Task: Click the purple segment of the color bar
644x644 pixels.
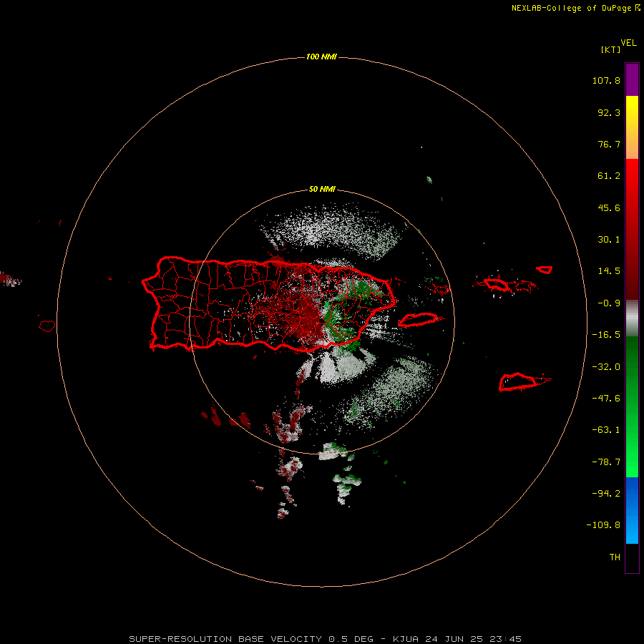Action: (632, 79)
